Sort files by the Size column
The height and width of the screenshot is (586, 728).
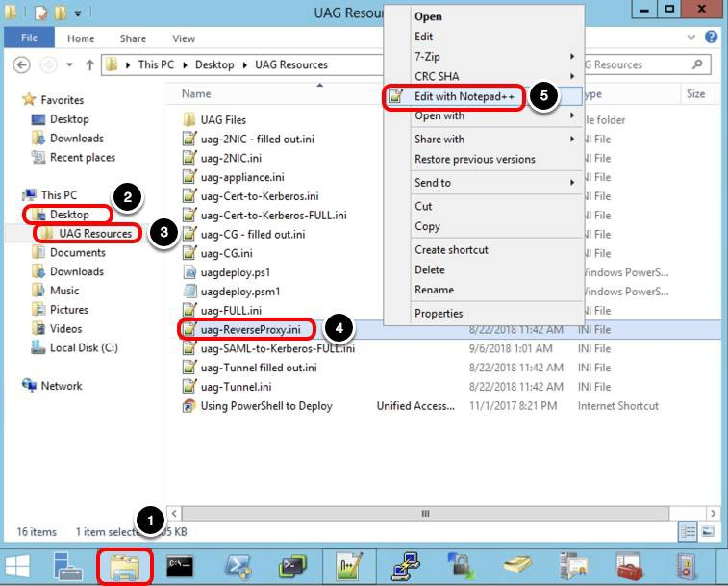(696, 94)
